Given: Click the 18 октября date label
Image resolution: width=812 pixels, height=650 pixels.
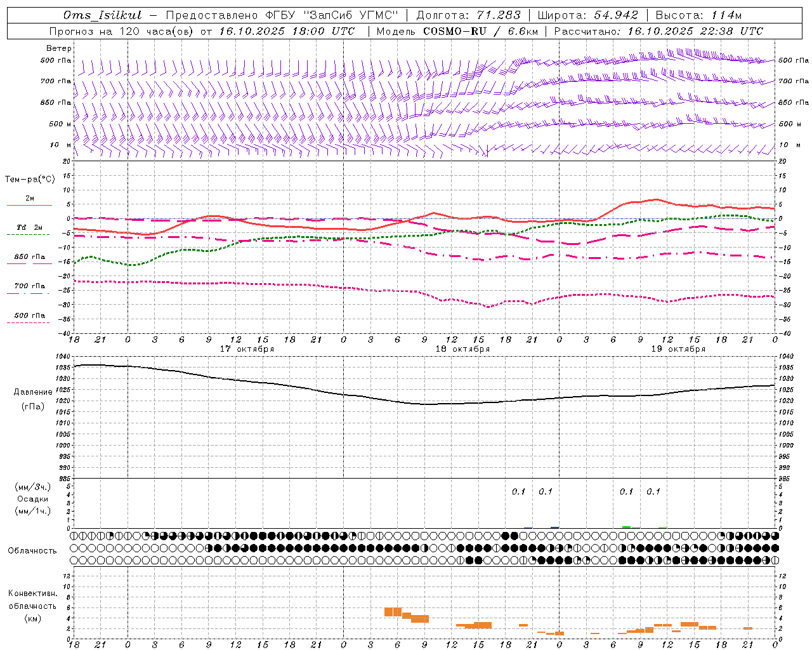Looking at the screenshot, I should point(462,349).
